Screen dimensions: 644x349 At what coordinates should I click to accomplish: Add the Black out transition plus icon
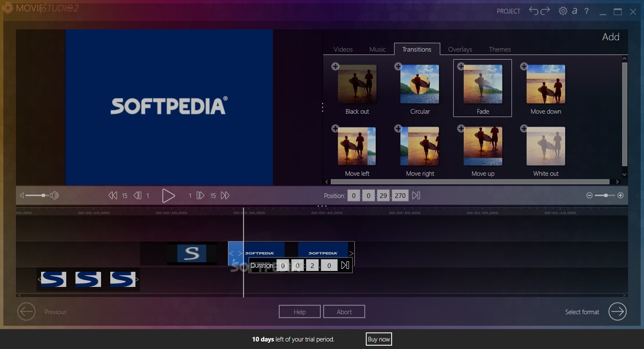pyautogui.click(x=335, y=66)
